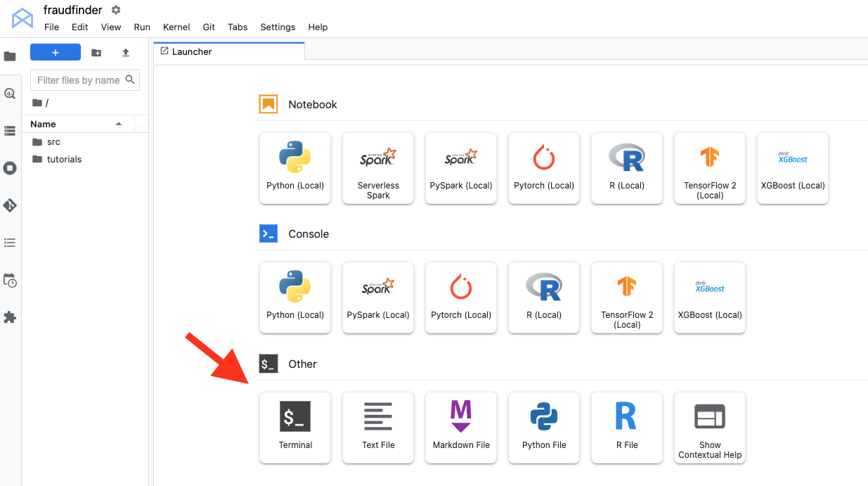This screenshot has height=486, width=868.
Task: Open the tutorials folder
Action: pyautogui.click(x=64, y=160)
